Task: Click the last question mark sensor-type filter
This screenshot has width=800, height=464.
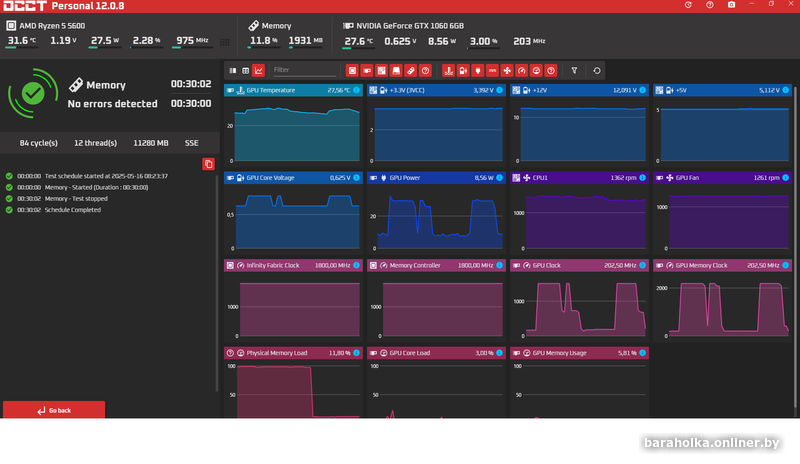Action: [x=551, y=70]
